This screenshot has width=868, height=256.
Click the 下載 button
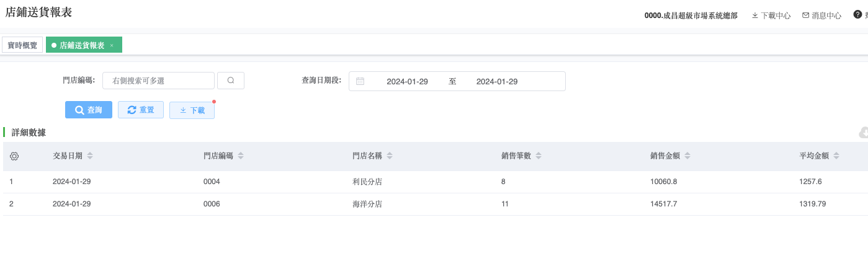point(192,110)
